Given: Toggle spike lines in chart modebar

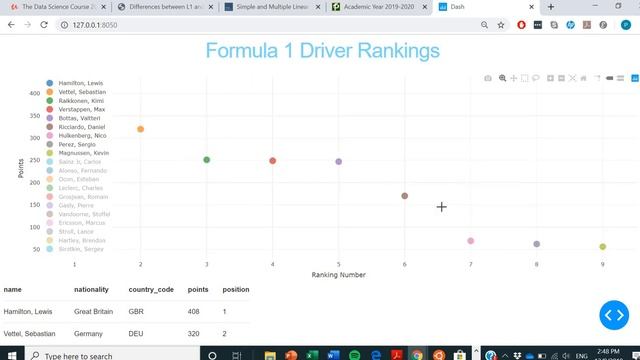Looking at the screenshot, I should [598, 78].
